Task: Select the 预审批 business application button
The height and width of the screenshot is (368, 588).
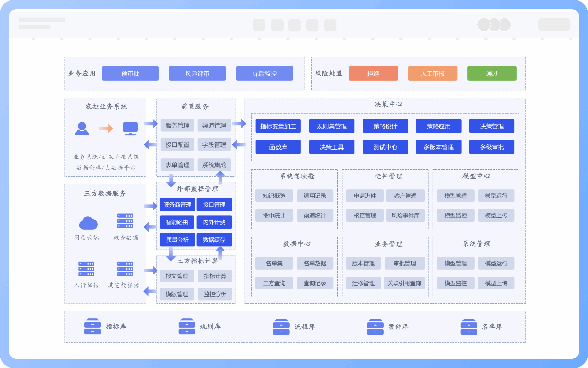Action: pyautogui.click(x=130, y=74)
